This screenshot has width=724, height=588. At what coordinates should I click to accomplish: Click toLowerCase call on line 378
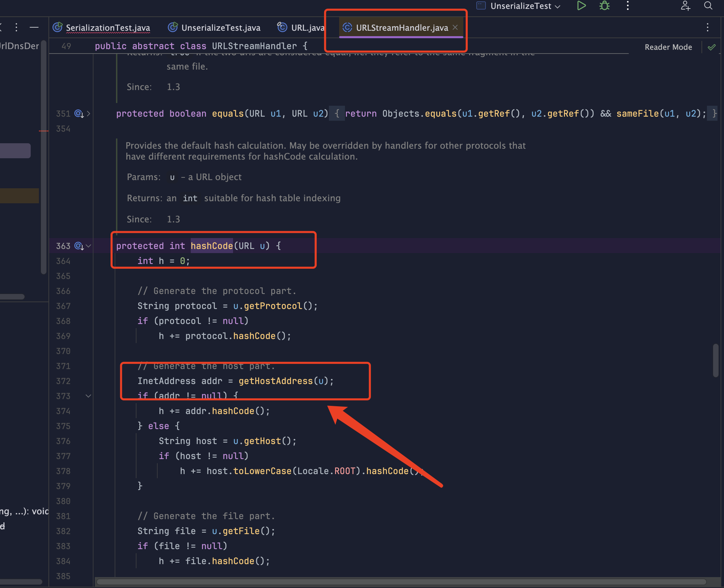pos(262,471)
